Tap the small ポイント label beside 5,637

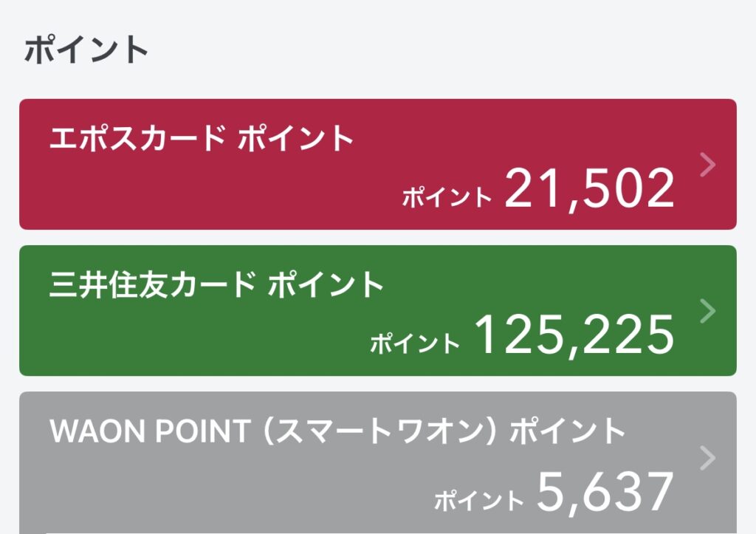coord(478,500)
